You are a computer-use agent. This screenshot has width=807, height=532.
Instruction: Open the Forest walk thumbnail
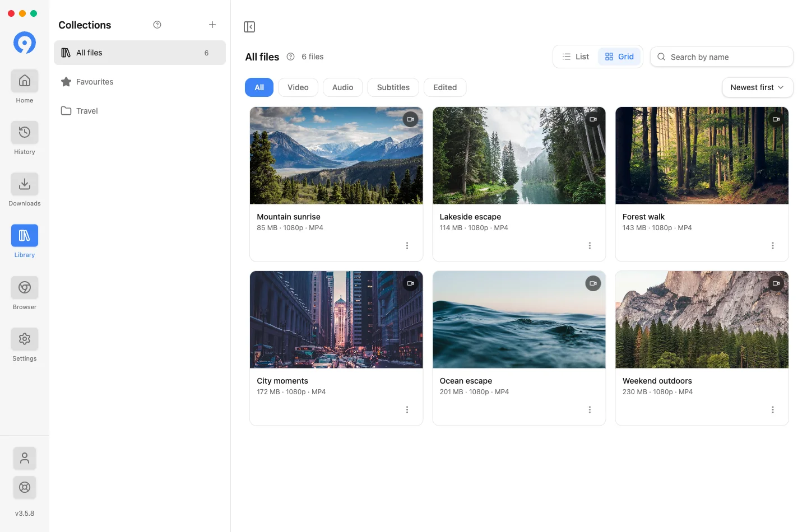(702, 156)
